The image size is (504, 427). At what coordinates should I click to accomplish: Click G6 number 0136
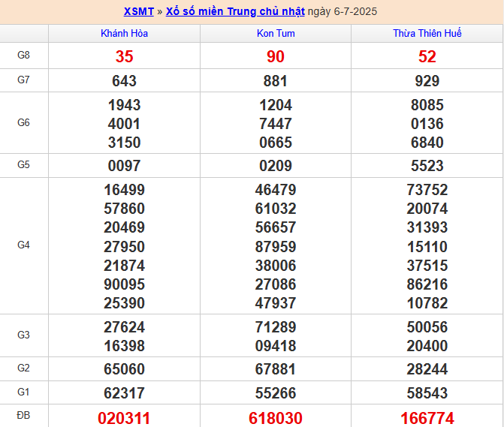427,124
